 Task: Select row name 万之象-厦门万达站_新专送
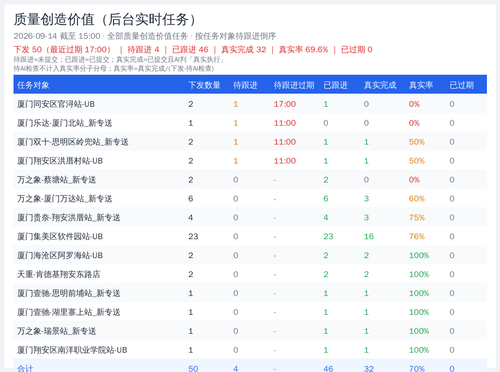point(65,199)
